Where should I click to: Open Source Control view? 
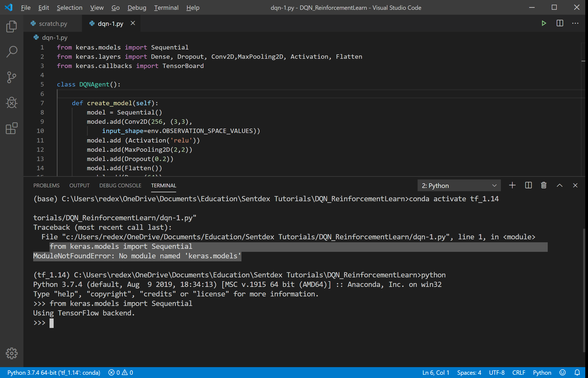[11, 77]
